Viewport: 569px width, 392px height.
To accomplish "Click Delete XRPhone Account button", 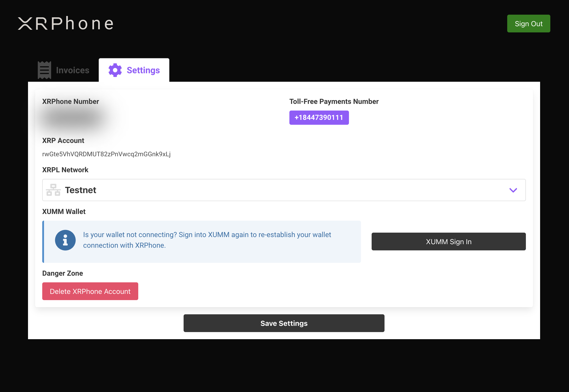I will click(x=90, y=291).
